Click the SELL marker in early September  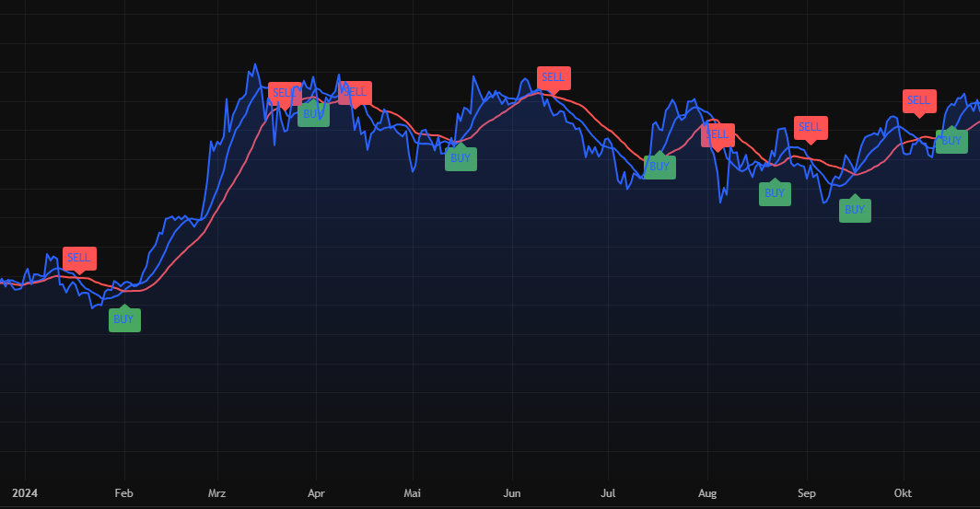pyautogui.click(x=811, y=128)
